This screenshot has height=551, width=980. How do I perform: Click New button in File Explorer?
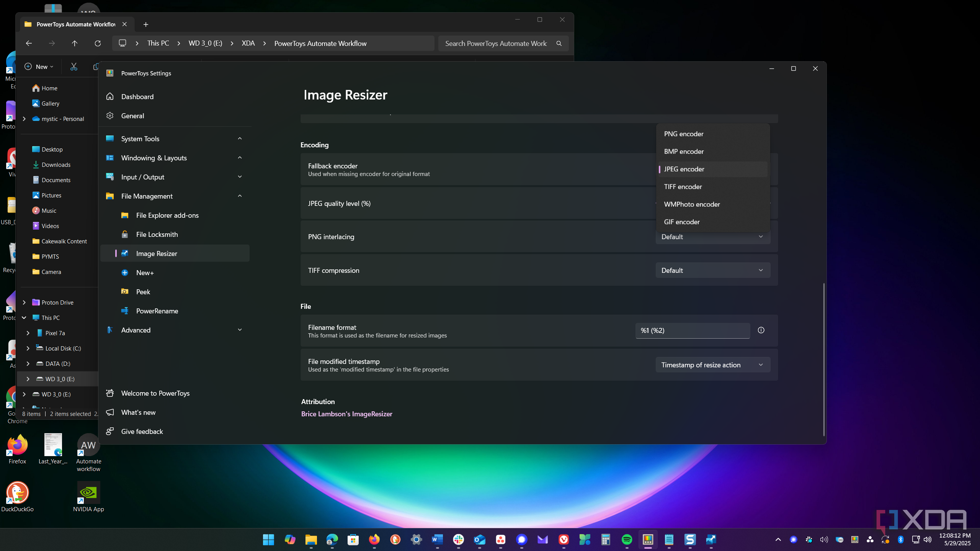[39, 67]
